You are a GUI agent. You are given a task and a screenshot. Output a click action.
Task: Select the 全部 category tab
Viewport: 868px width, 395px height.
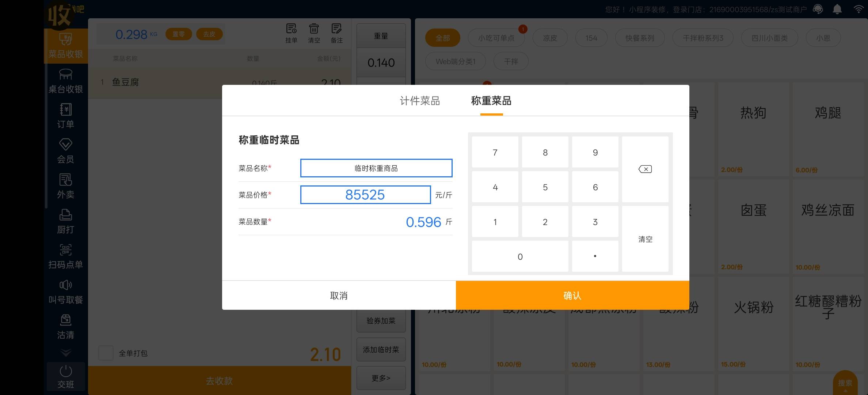pyautogui.click(x=442, y=38)
